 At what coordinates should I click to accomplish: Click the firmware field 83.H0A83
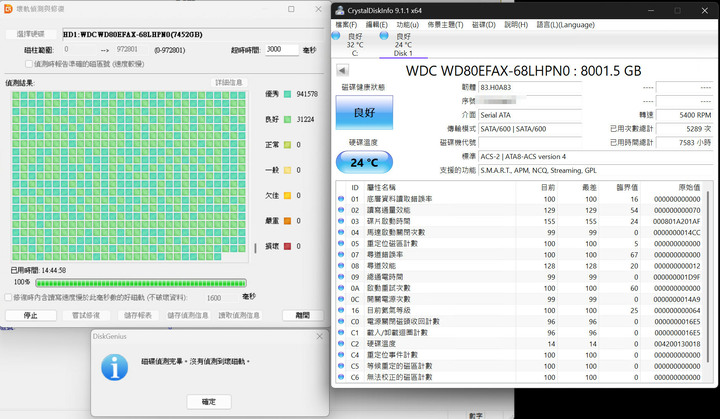coord(530,87)
